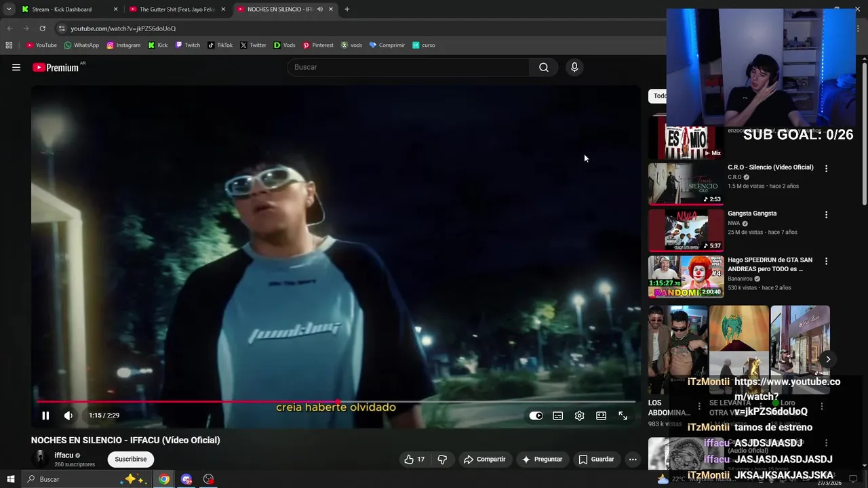Subscribe with the Suscribirse button
868x488 pixels.
coord(131,459)
